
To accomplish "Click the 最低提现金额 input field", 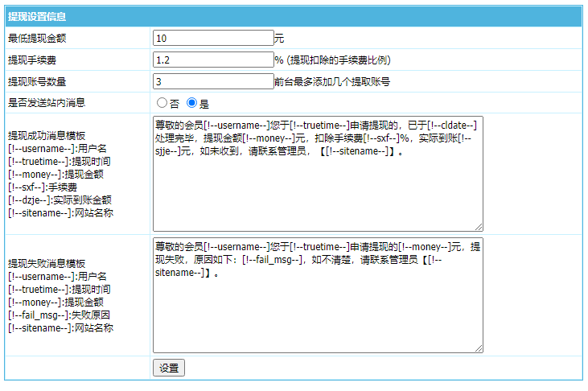I will click(x=213, y=38).
